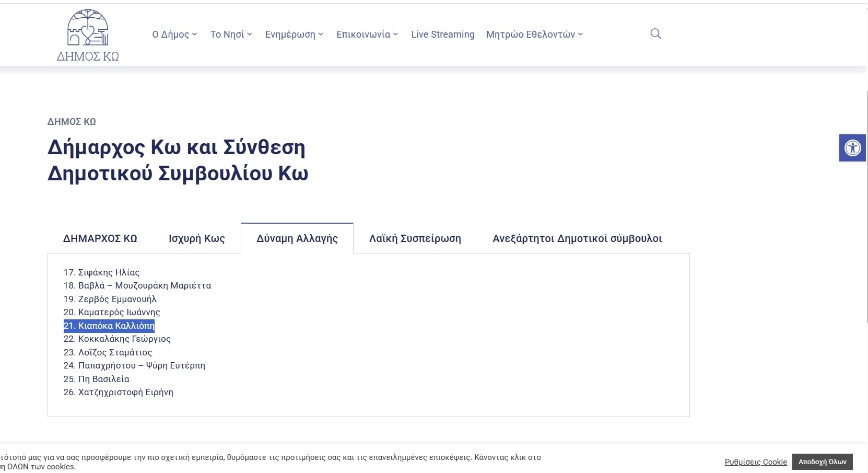
Task: Expand the Ο Δήμος menu
Action: (x=174, y=34)
